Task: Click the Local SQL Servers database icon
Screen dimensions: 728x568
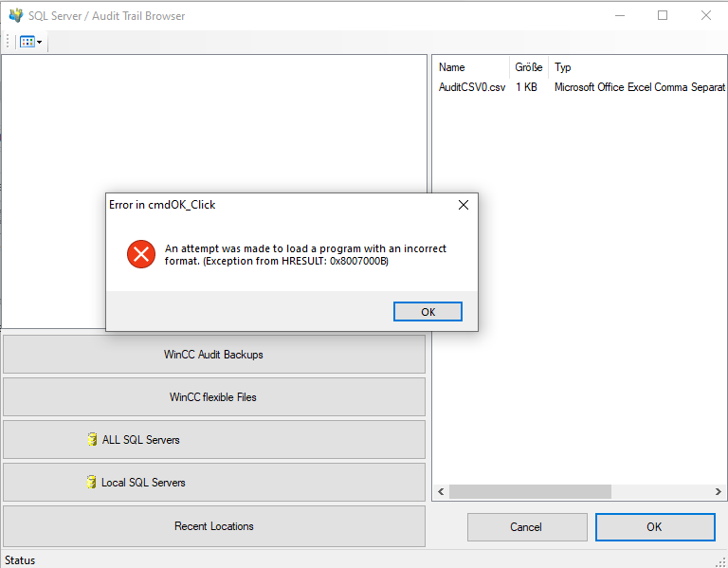Action: coord(91,483)
